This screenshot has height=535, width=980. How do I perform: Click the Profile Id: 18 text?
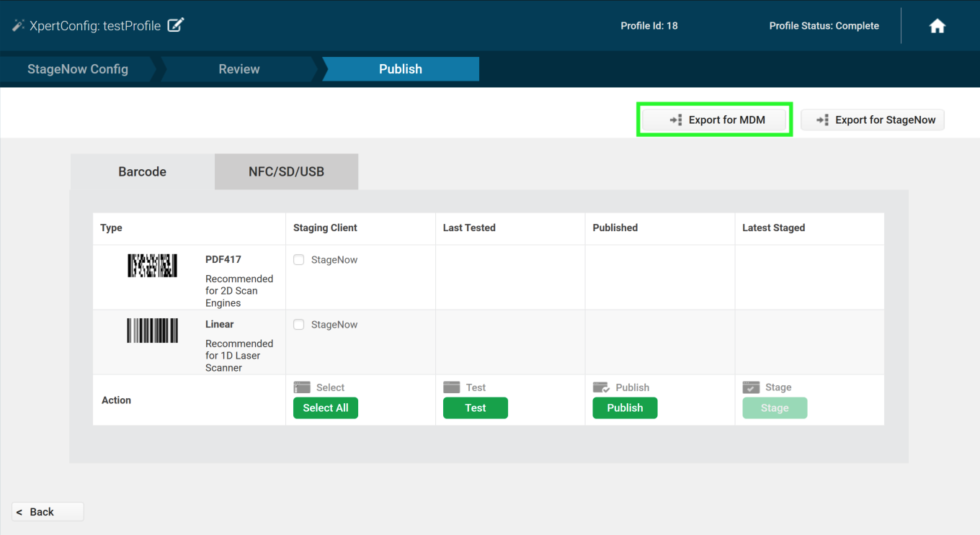point(649,26)
